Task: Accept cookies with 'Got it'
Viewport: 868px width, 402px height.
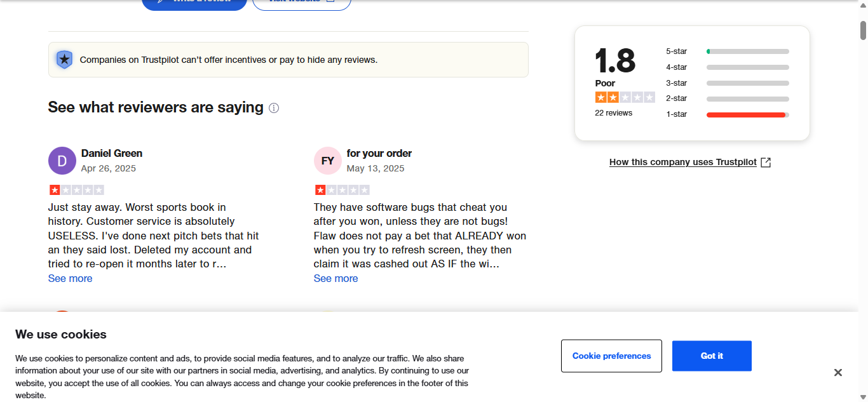Action: tap(712, 356)
